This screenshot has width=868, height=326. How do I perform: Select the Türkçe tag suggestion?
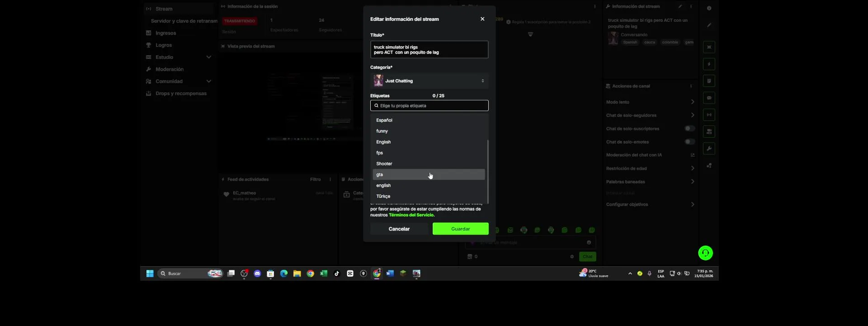click(429, 196)
